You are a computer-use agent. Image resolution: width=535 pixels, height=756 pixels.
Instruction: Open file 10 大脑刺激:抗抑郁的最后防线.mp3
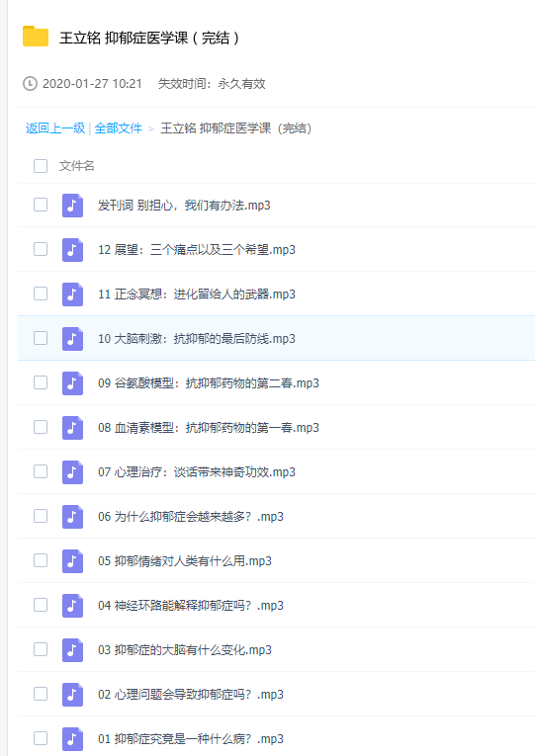click(197, 338)
